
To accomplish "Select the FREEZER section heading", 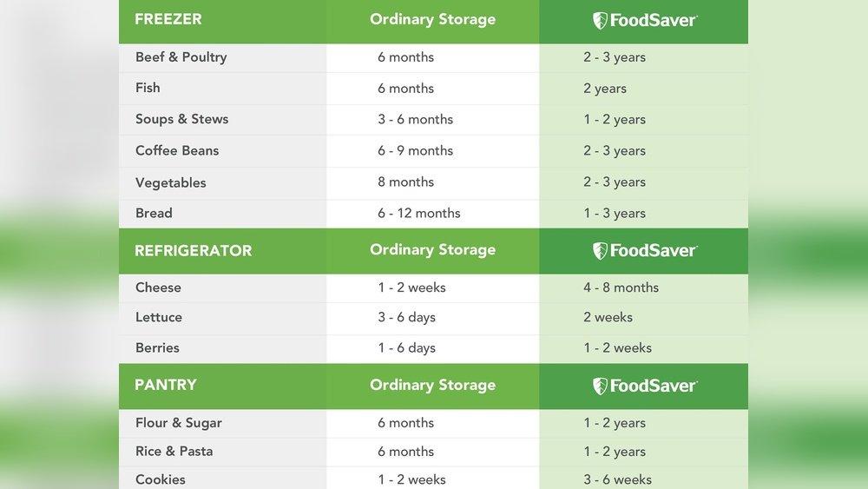I will (168, 19).
